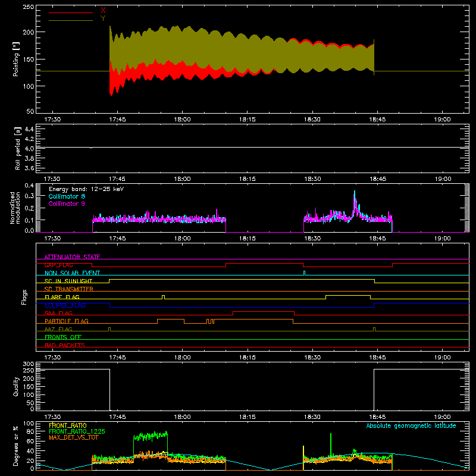Click the olive Y legend label

coord(103,18)
